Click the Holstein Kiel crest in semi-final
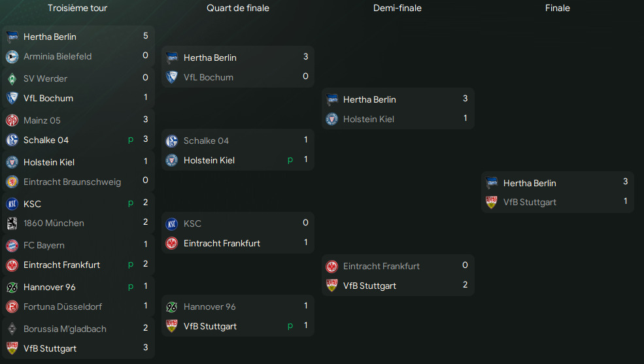The image size is (644, 364). pos(331,119)
